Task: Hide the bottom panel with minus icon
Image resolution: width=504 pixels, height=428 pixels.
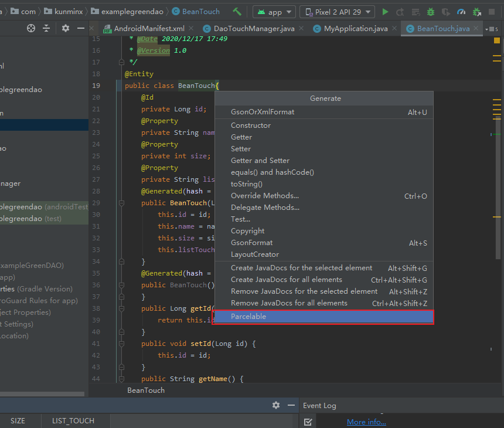Action: click(x=291, y=405)
